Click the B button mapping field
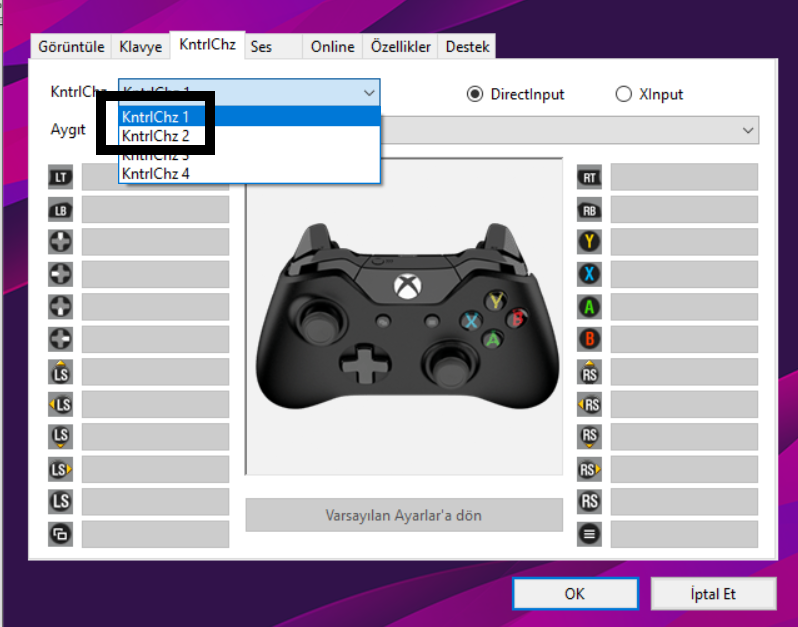 684,339
